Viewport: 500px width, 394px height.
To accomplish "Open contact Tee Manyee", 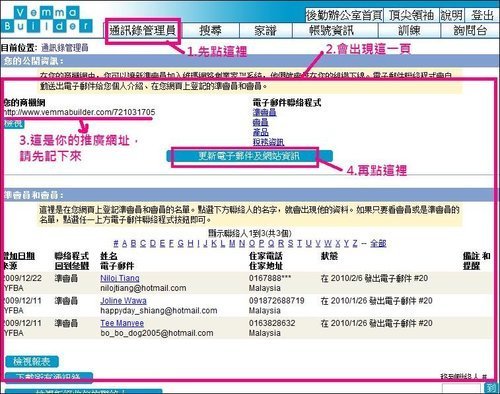I will click(x=122, y=323).
